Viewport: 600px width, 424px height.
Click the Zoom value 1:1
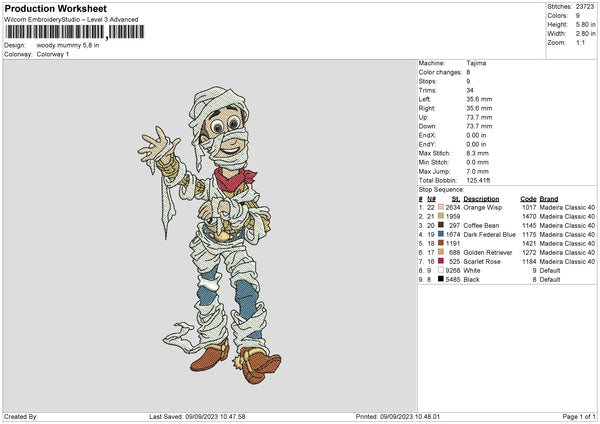tap(580, 42)
